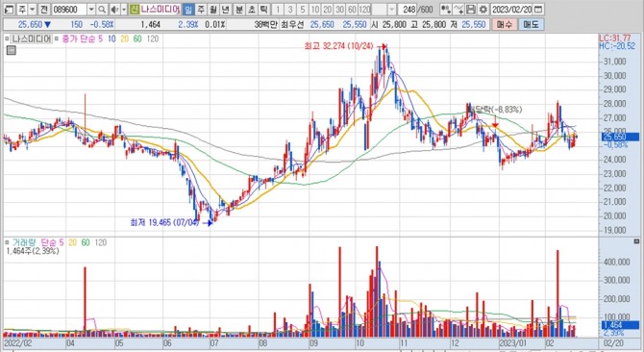Expand the dropdown next to speaker icon
The height and width of the screenshot is (352, 644).
point(124,9)
